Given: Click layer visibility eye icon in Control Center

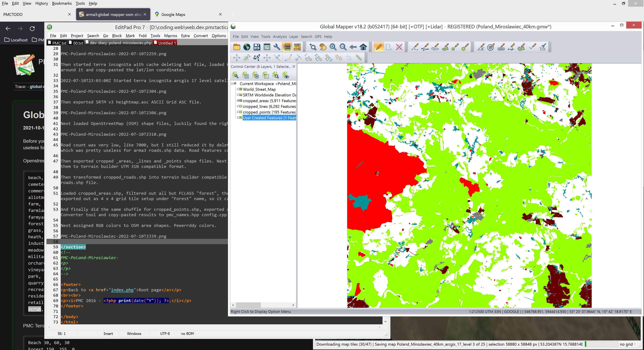Looking at the screenshot, I should 286,75.
